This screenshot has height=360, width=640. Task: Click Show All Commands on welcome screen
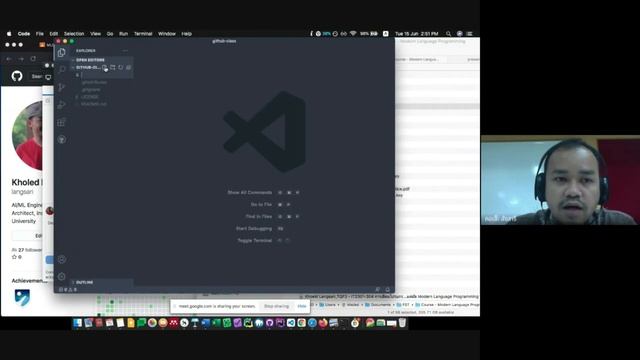pos(249,192)
